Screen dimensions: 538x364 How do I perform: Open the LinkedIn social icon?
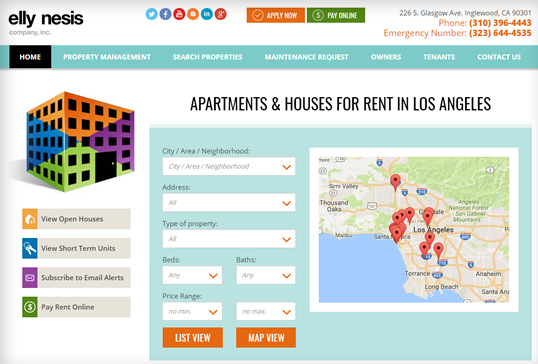207,14
